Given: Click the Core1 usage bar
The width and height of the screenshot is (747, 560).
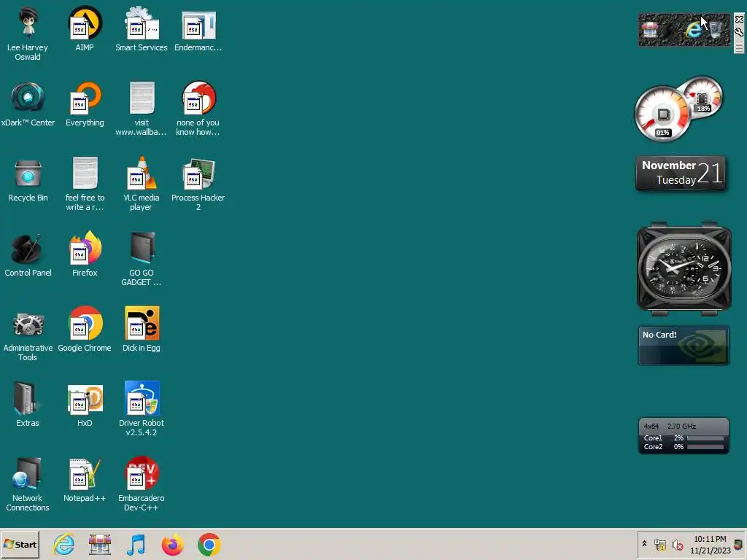Looking at the screenshot, I should point(705,438).
